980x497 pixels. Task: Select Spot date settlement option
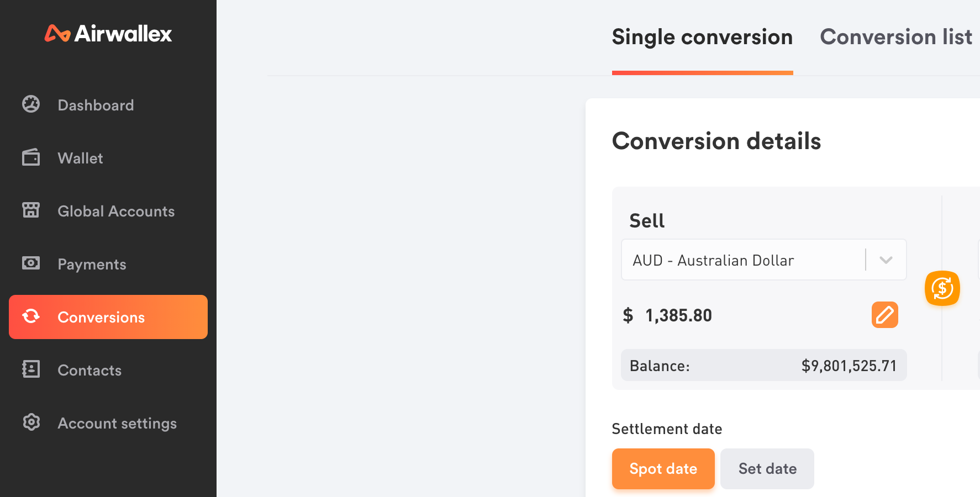click(663, 469)
